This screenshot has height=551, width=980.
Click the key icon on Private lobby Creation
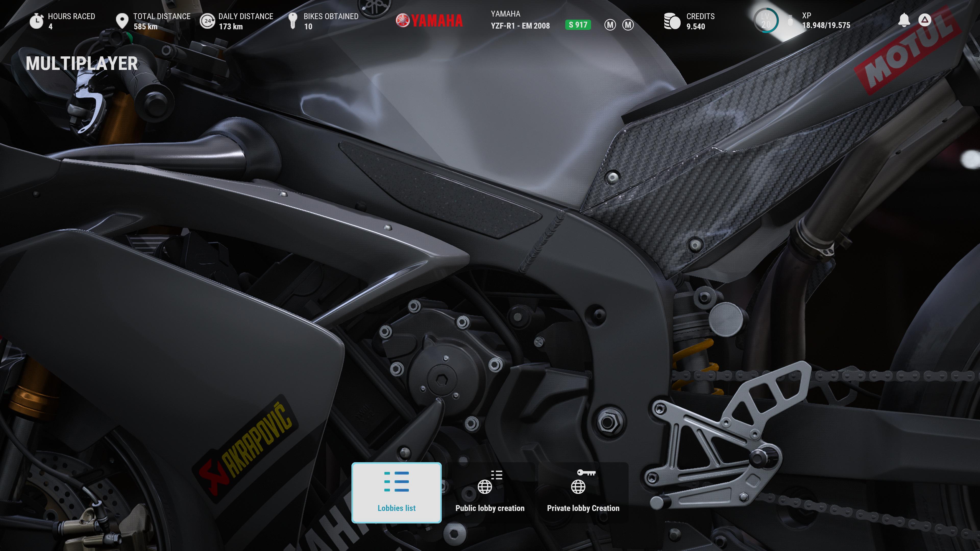point(586,473)
